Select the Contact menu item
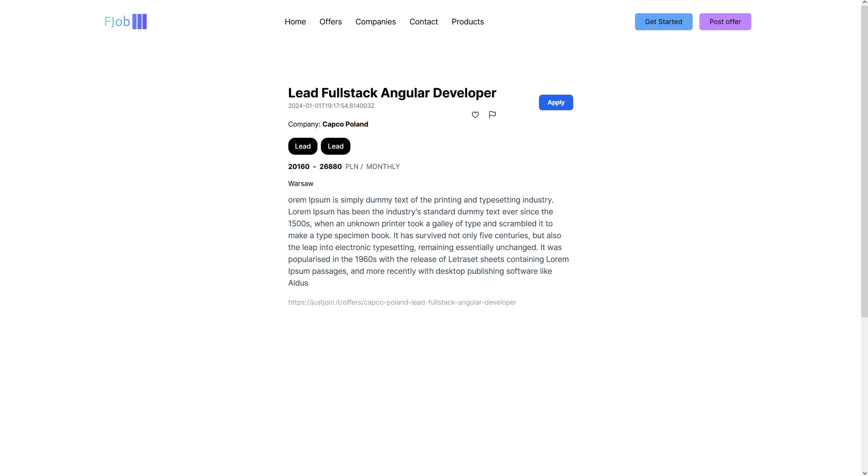The image size is (868, 476). (424, 22)
